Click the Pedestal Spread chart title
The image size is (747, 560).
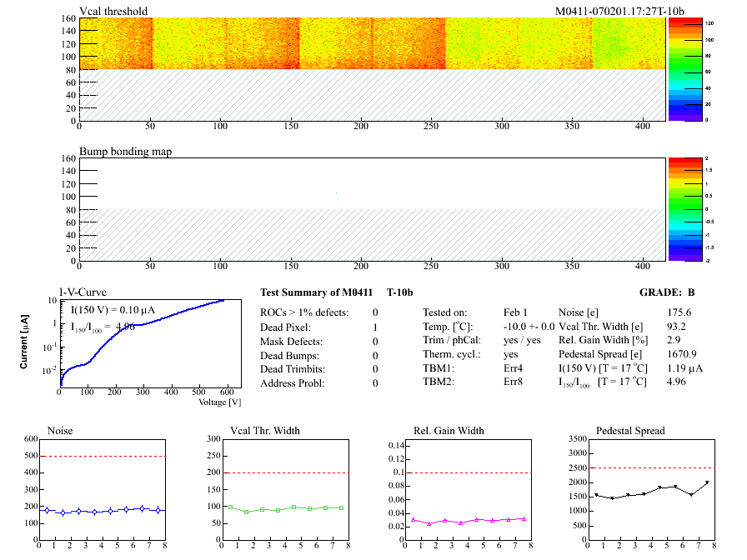630,431
